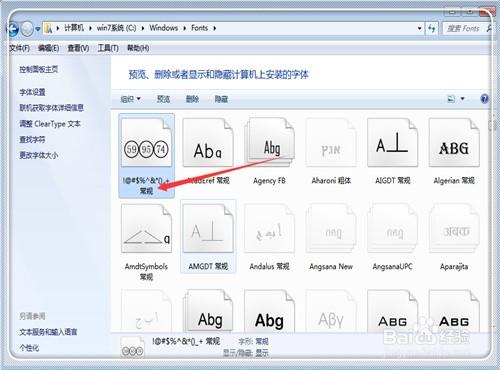Open the 组织 dropdown in toolbar
This screenshot has height=370, width=500.
130,99
